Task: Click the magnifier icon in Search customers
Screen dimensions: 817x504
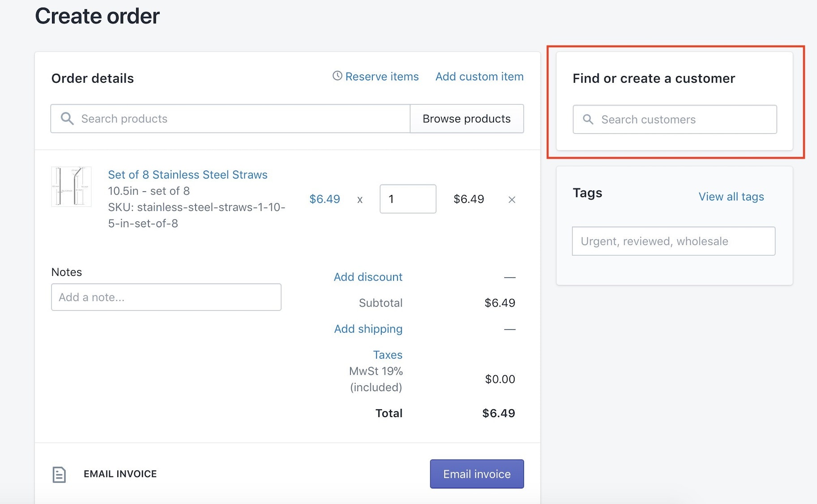Action: tap(588, 120)
